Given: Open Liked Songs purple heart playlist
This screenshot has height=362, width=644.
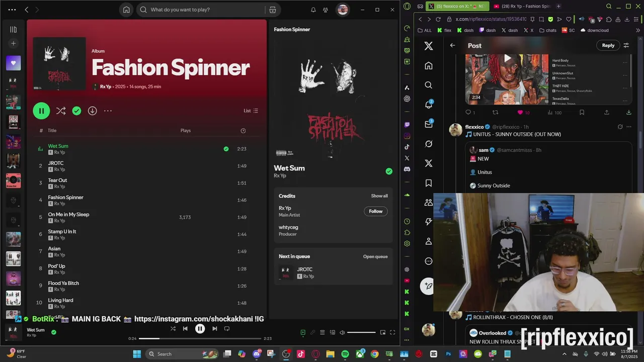Looking at the screenshot, I should (x=13, y=63).
